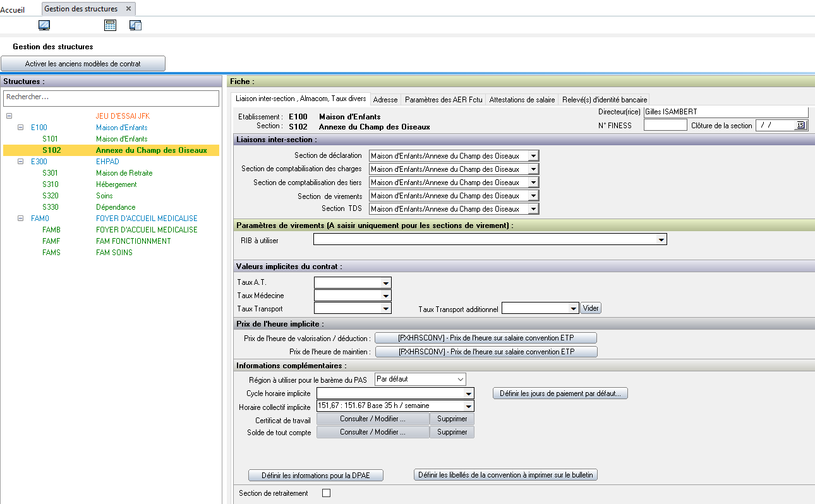The width and height of the screenshot is (815, 504).
Task: Collapse the E300 tree node
Action: pos(20,162)
